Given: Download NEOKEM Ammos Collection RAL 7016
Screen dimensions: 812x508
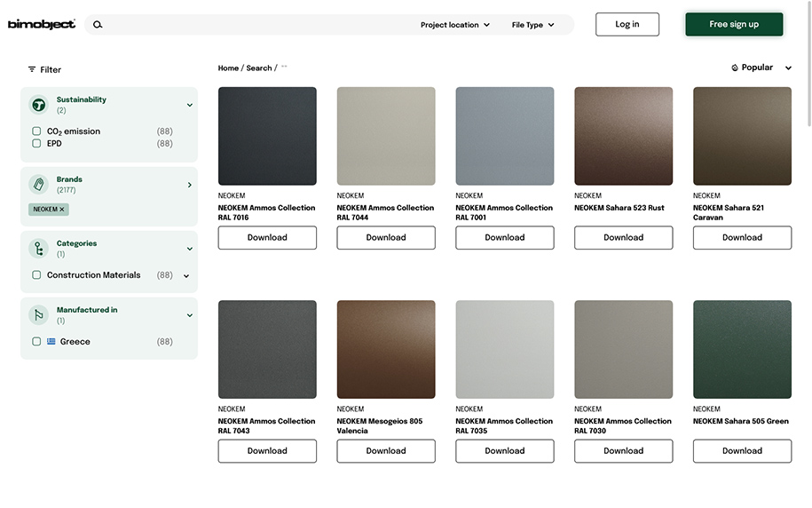Looking at the screenshot, I should (x=267, y=237).
